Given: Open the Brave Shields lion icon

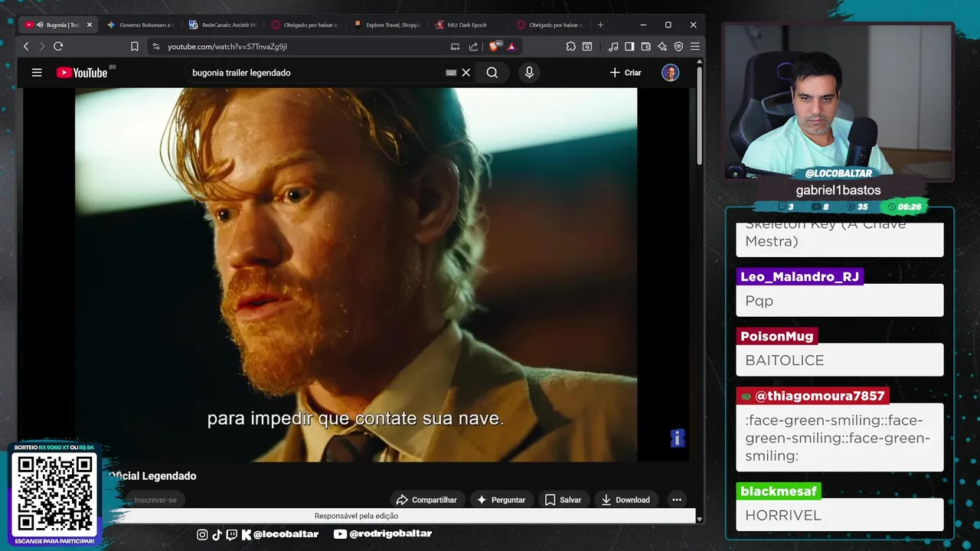Looking at the screenshot, I should [x=495, y=47].
